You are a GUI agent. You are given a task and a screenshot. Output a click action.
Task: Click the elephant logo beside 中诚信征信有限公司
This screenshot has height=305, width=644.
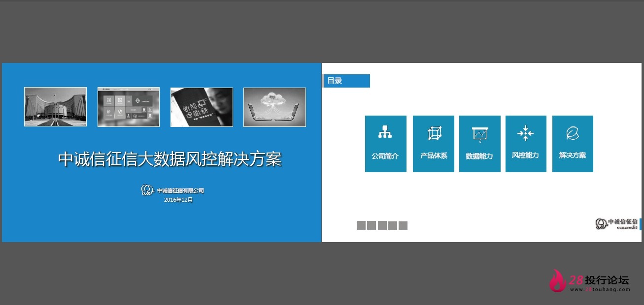click(147, 190)
